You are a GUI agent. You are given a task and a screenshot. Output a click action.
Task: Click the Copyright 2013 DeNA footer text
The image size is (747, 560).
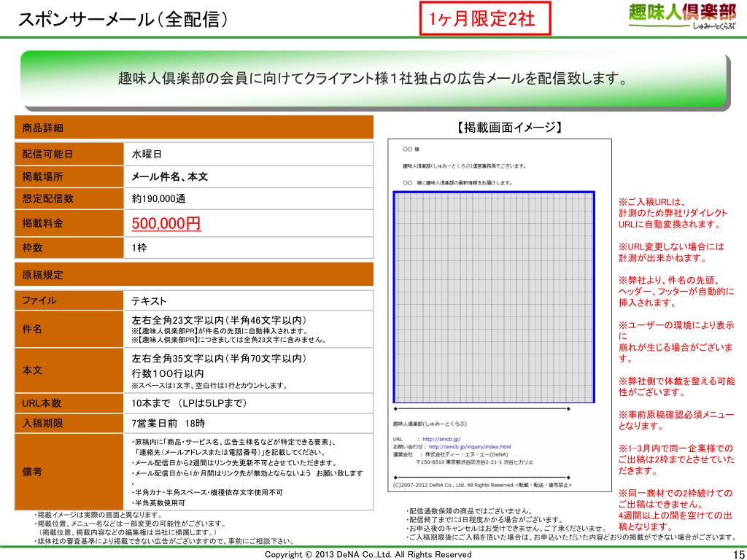click(368, 554)
